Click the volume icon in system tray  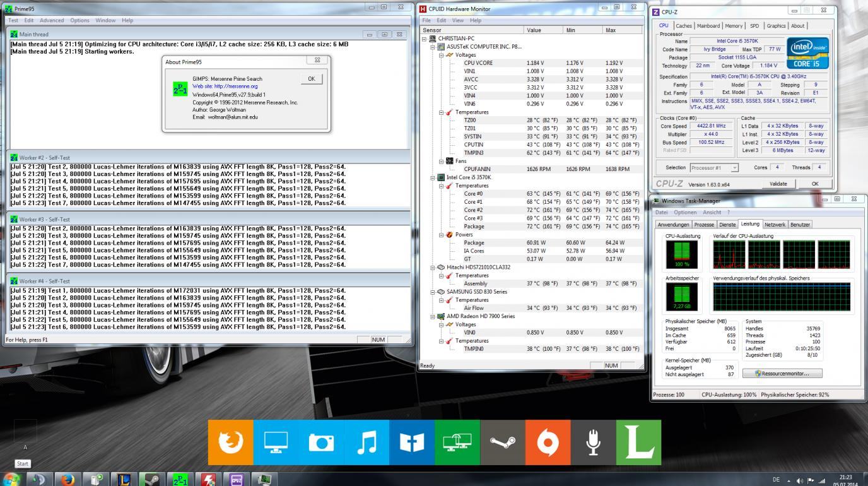[x=801, y=480]
